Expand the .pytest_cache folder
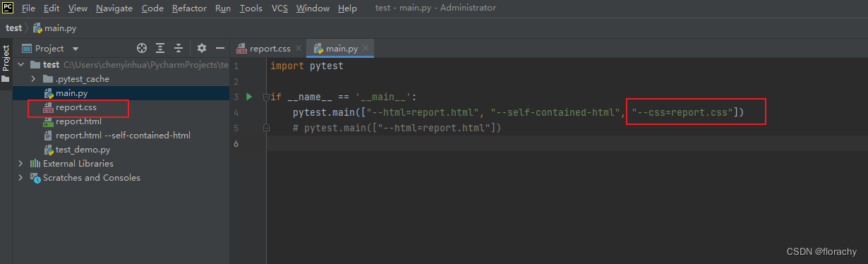 pyautogui.click(x=33, y=78)
